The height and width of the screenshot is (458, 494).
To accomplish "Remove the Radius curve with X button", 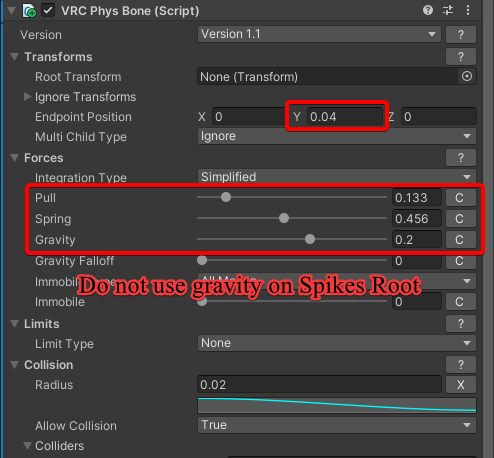I will [x=461, y=385].
